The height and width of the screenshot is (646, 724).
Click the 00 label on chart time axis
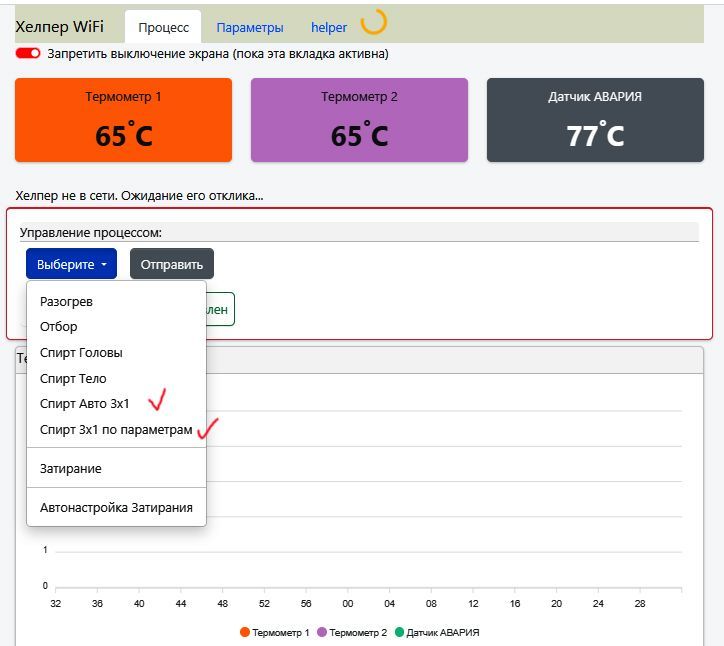[348, 604]
